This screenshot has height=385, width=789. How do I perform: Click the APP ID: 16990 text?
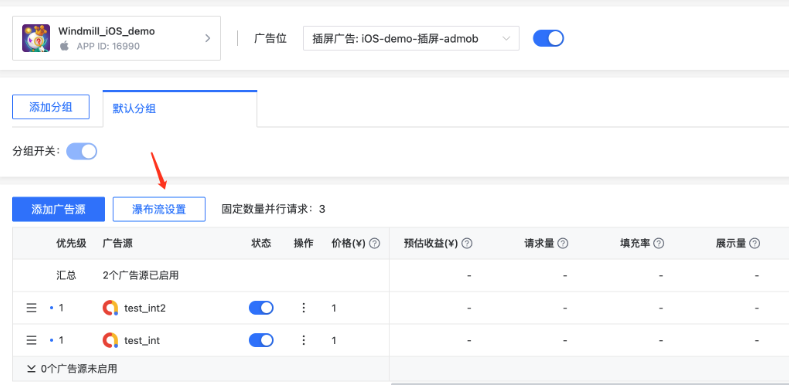(x=108, y=46)
